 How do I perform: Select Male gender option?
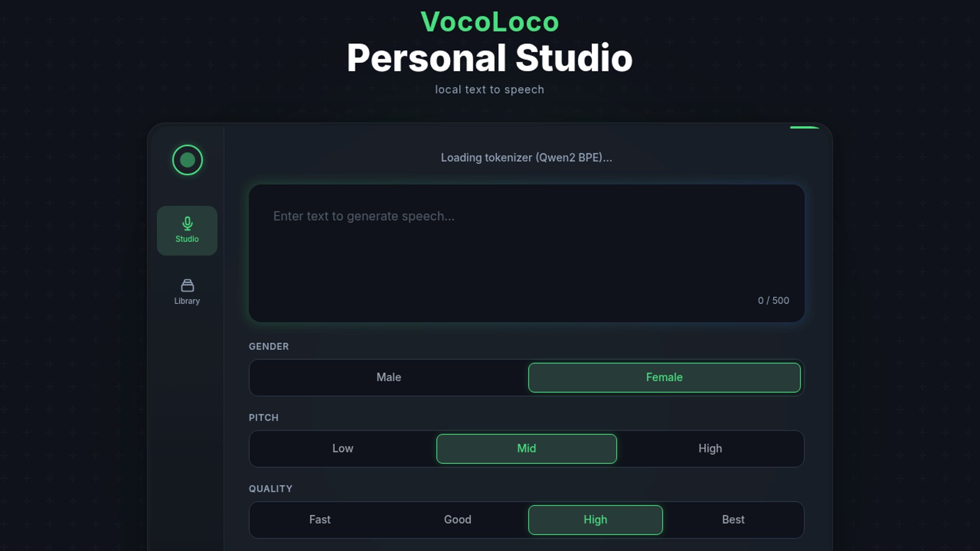(x=388, y=378)
